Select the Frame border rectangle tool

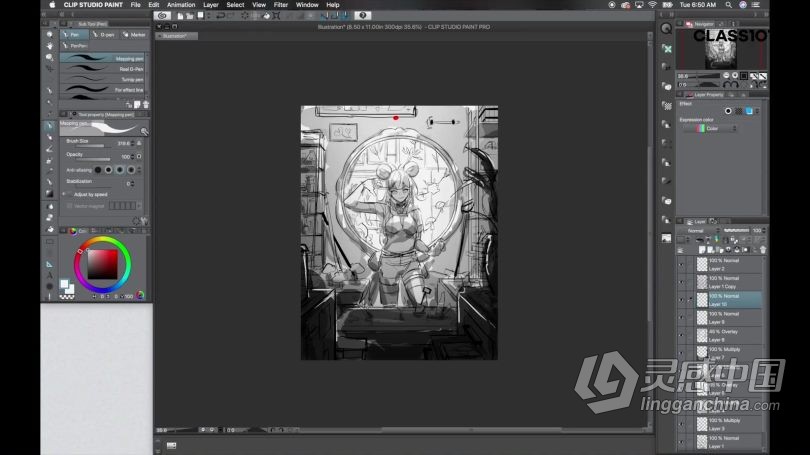click(x=50, y=241)
